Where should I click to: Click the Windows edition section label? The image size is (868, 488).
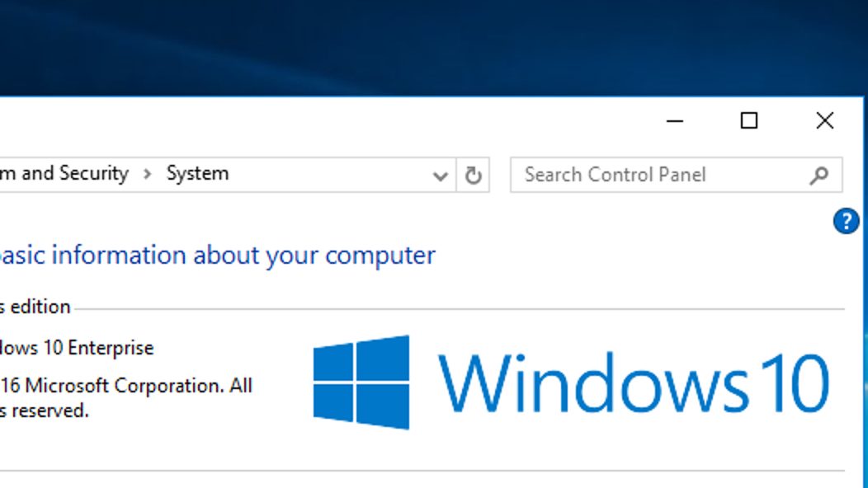tap(35, 306)
